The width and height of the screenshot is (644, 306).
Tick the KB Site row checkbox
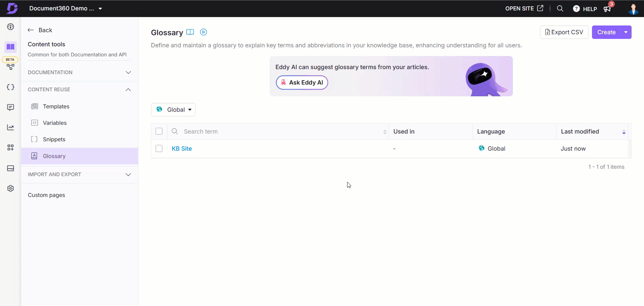coord(159,149)
